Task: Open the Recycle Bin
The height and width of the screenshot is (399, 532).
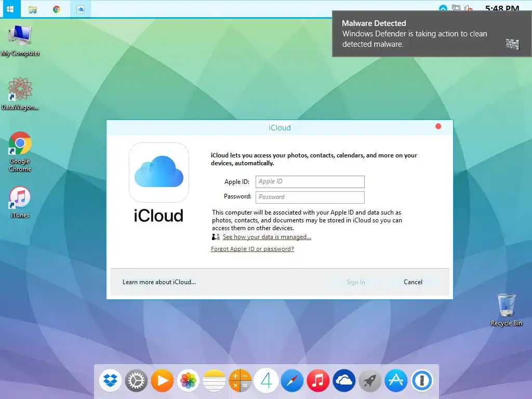Action: pyautogui.click(x=506, y=310)
